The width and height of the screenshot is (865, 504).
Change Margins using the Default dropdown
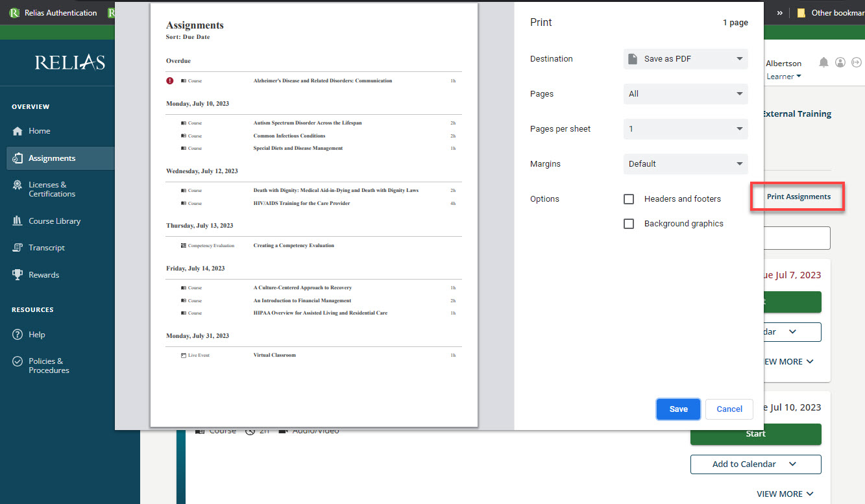685,163
